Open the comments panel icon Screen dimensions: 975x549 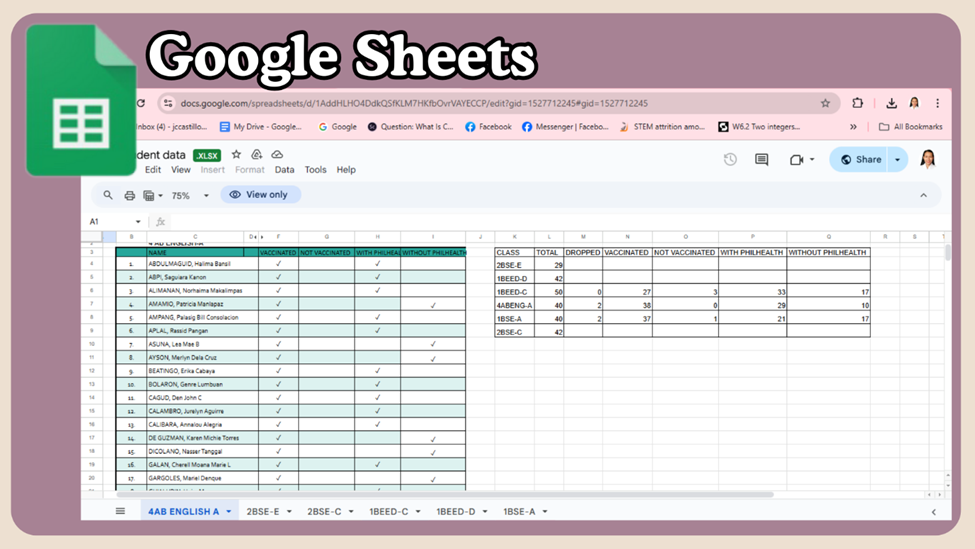pyautogui.click(x=761, y=160)
